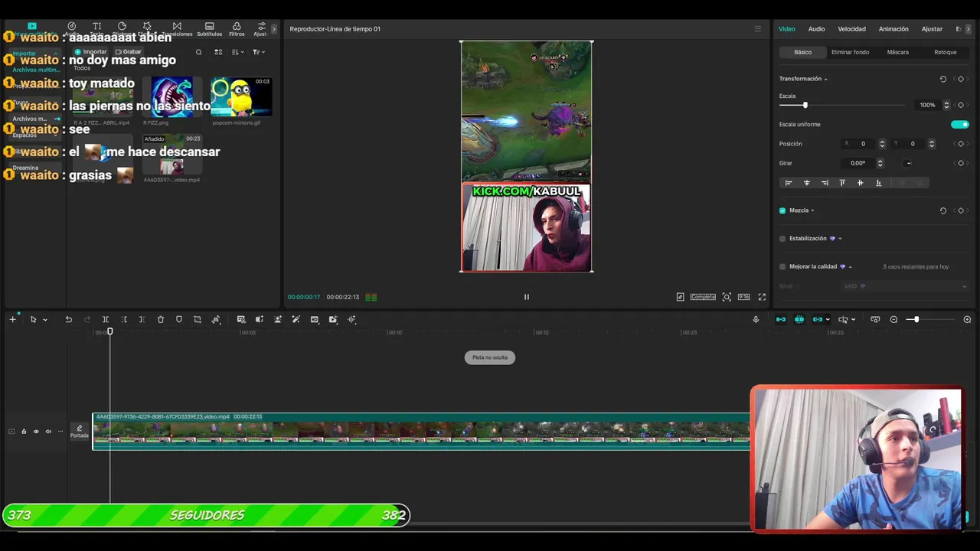Start voice recording with microphone icon

pyautogui.click(x=756, y=319)
